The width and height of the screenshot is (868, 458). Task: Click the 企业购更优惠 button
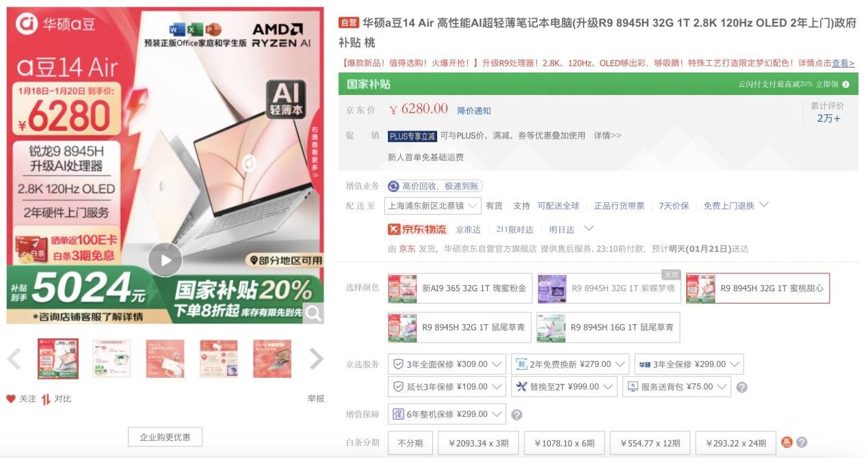pos(165,437)
